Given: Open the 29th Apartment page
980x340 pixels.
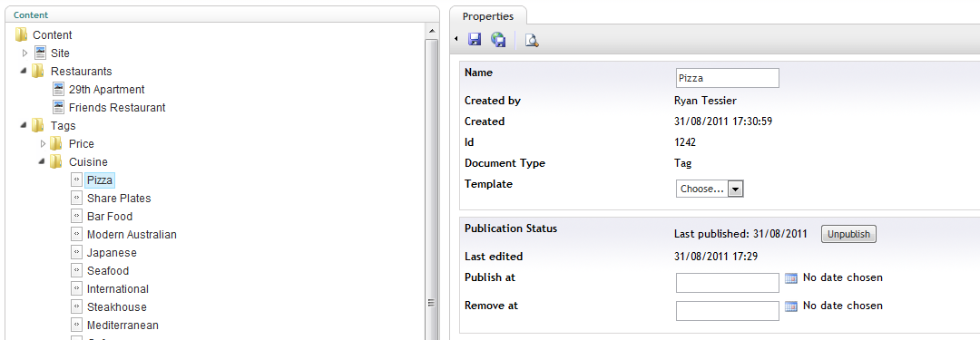Looking at the screenshot, I should [107, 90].
